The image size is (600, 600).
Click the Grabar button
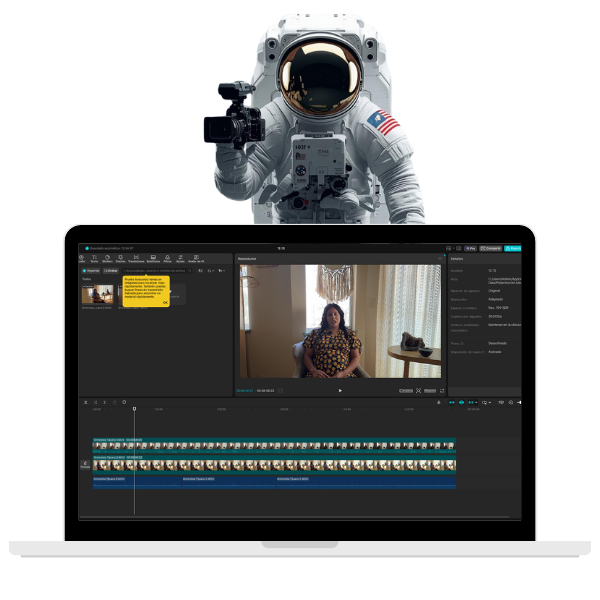coord(111,271)
